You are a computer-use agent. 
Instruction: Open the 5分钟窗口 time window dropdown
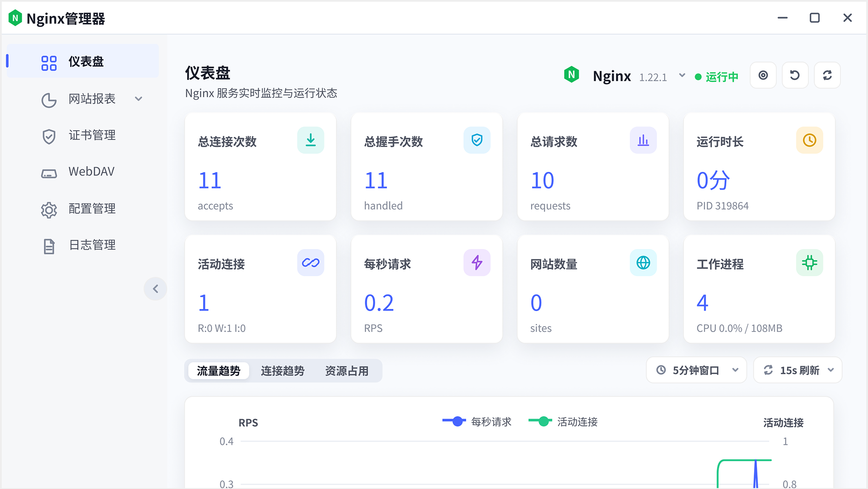pyautogui.click(x=696, y=370)
